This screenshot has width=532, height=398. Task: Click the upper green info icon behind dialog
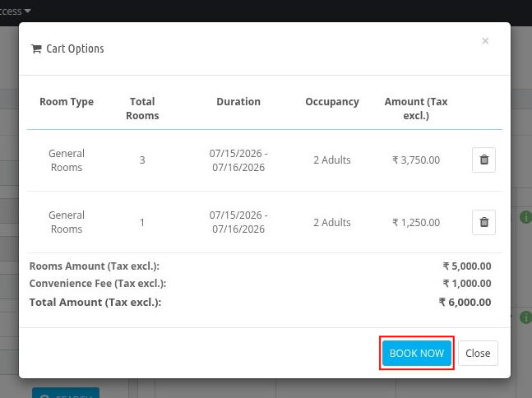click(525, 217)
